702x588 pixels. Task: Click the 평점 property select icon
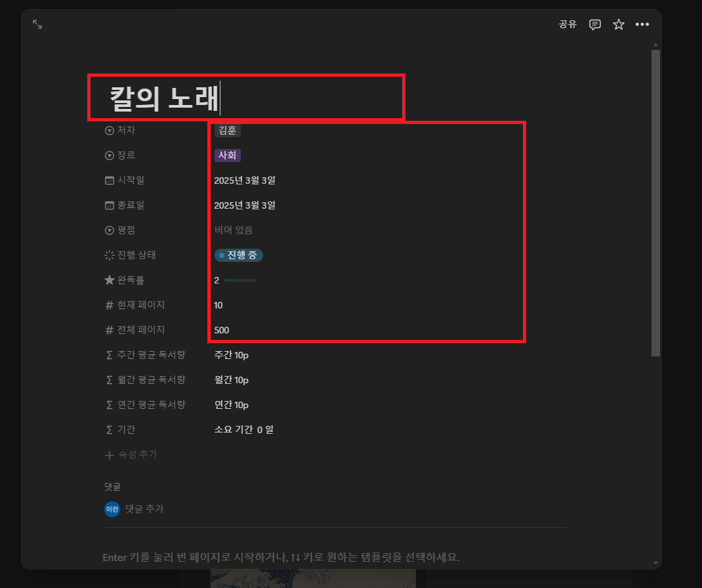(110, 230)
